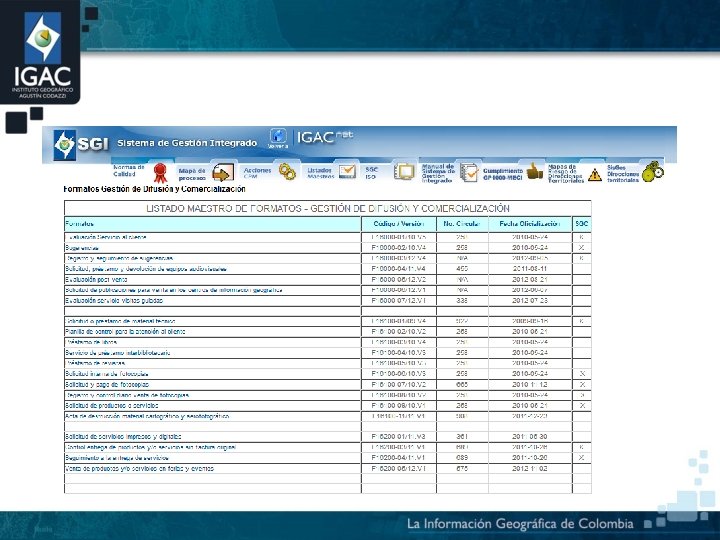720x540 pixels.
Task: Click SGC X mark for Seguimiento a la entrega
Action: (x=582, y=458)
